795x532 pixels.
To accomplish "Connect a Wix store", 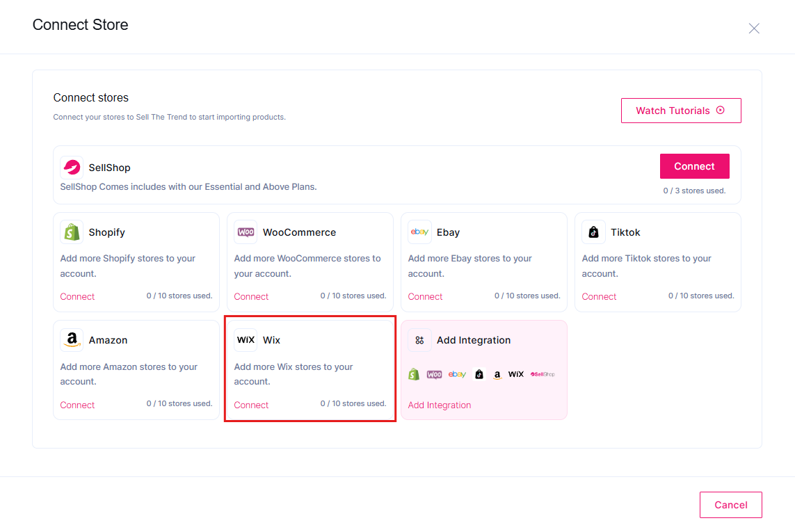I will point(252,405).
